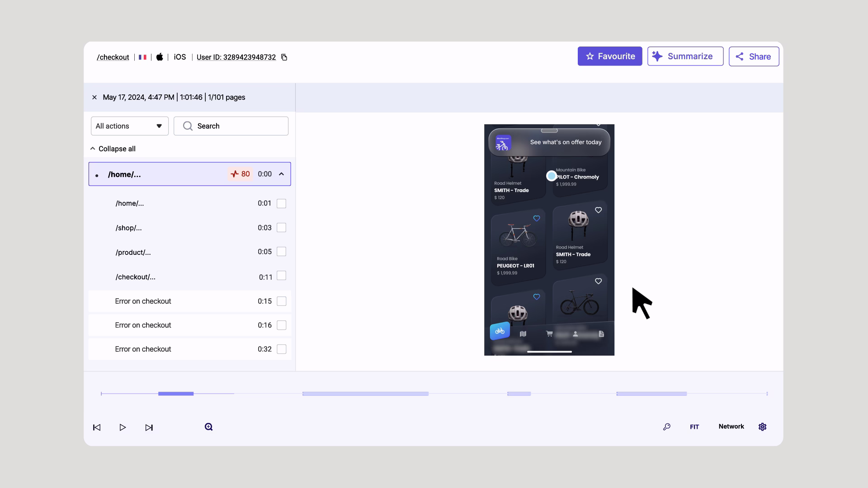Check the checkbox next to /checkout/...

[x=281, y=276]
